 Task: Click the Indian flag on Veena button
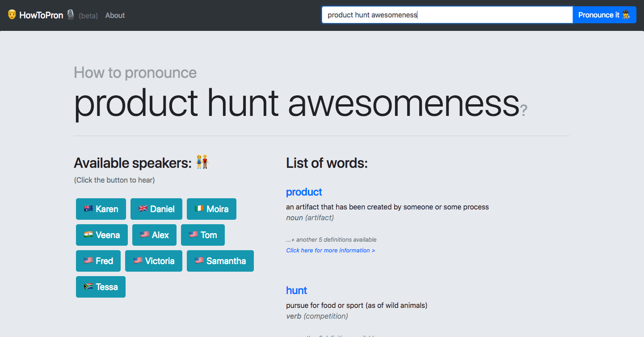click(x=88, y=235)
